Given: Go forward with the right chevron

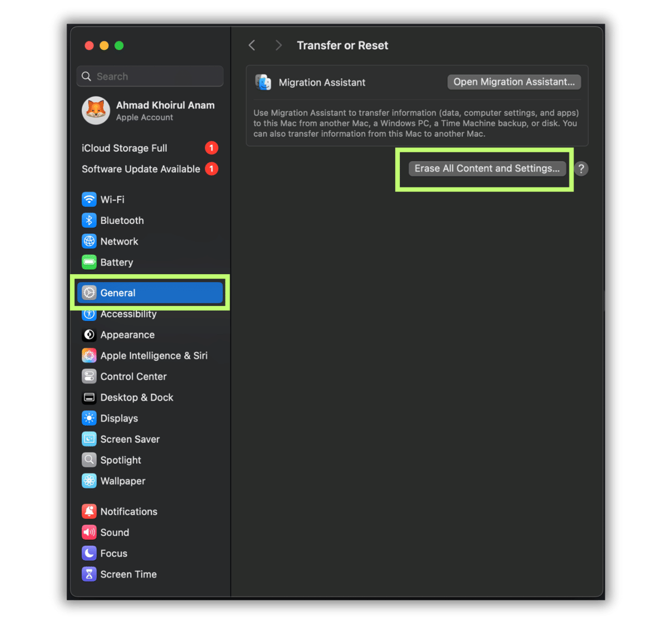Looking at the screenshot, I should click(x=278, y=45).
